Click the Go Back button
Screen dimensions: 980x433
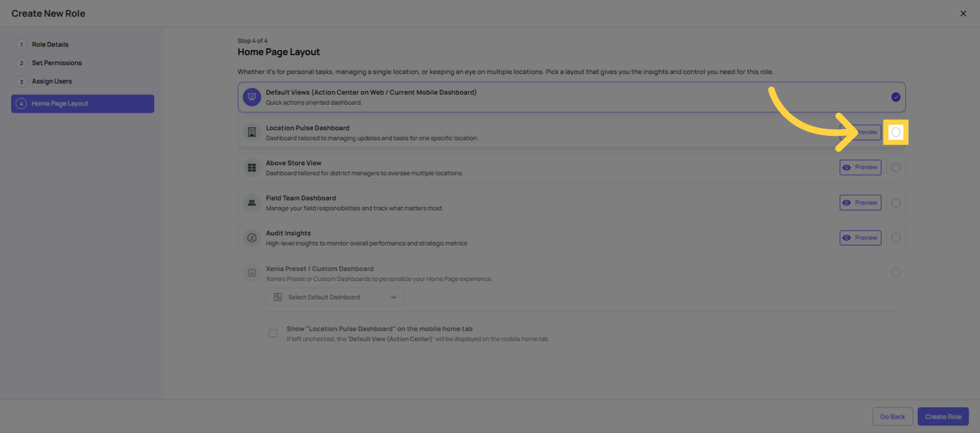[892, 416]
